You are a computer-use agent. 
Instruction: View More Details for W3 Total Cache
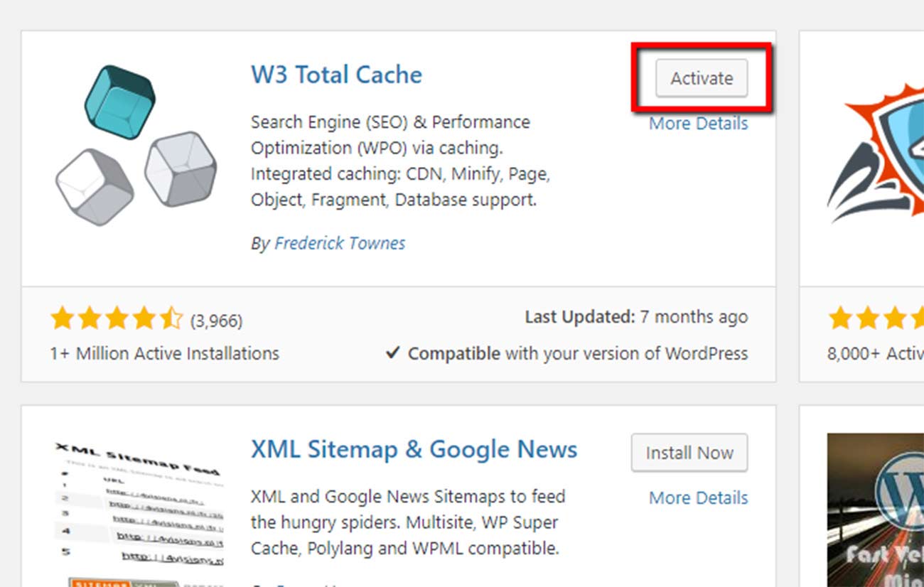[698, 124]
